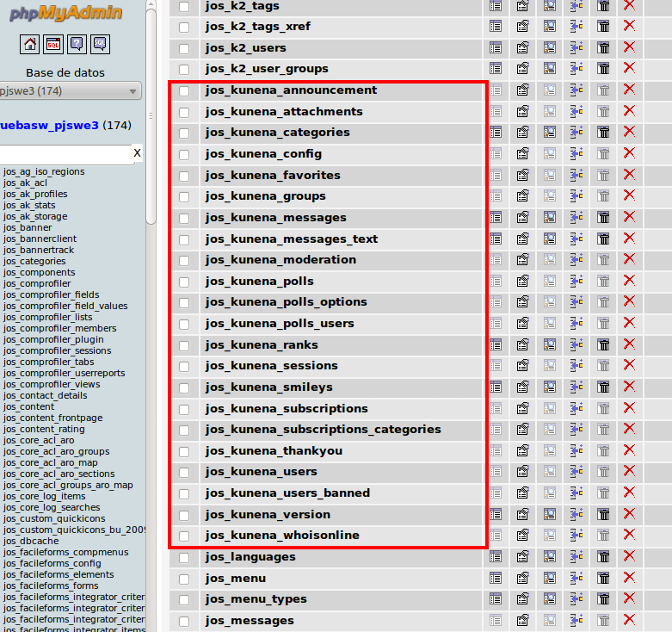Clear the table filter with X
This screenshot has width=672, height=632.
[137, 153]
